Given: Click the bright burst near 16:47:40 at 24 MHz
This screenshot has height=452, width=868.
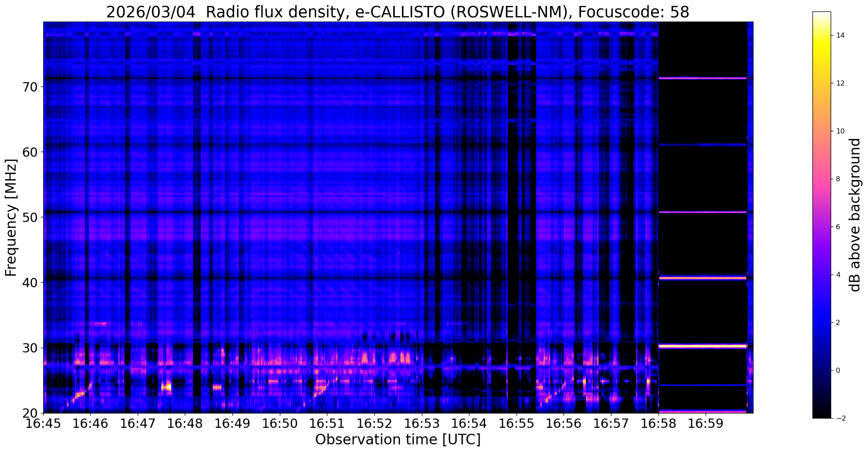Looking at the screenshot, I should 166,387.
